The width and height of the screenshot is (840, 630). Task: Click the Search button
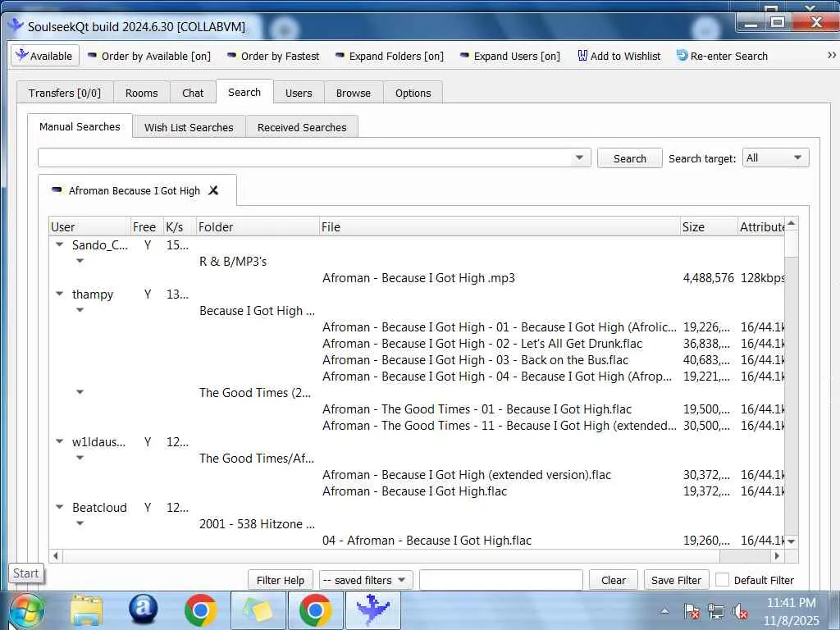pos(629,158)
